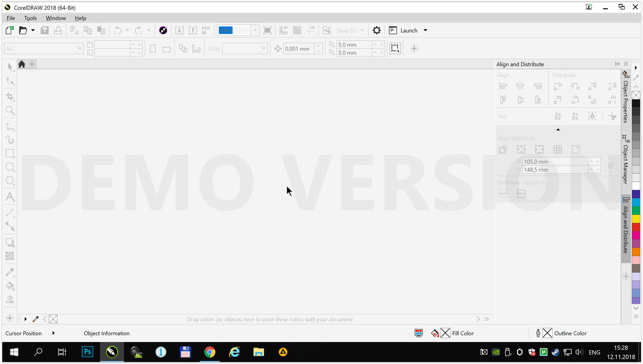643x364 pixels.
Task: Open the Window menu
Action: [56, 18]
